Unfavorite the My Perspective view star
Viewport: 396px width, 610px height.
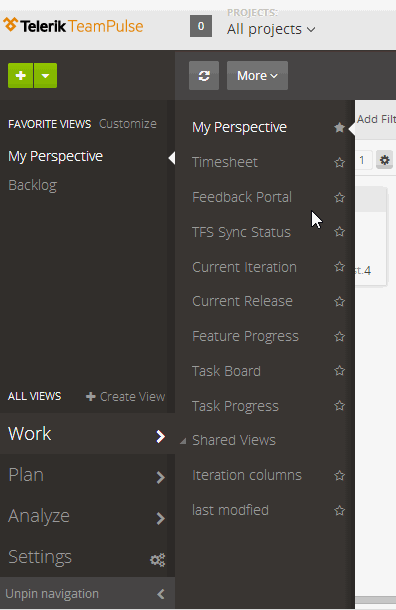[340, 127]
